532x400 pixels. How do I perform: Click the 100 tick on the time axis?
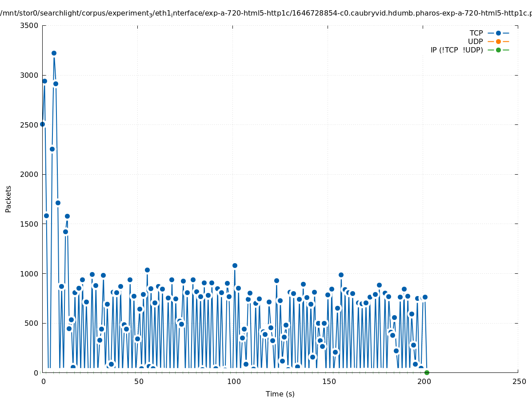(233, 381)
